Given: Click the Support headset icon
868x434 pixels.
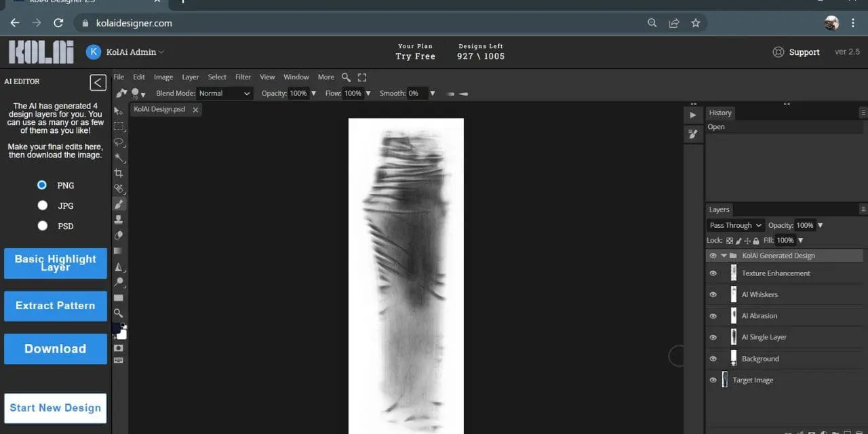Looking at the screenshot, I should pyautogui.click(x=778, y=52).
